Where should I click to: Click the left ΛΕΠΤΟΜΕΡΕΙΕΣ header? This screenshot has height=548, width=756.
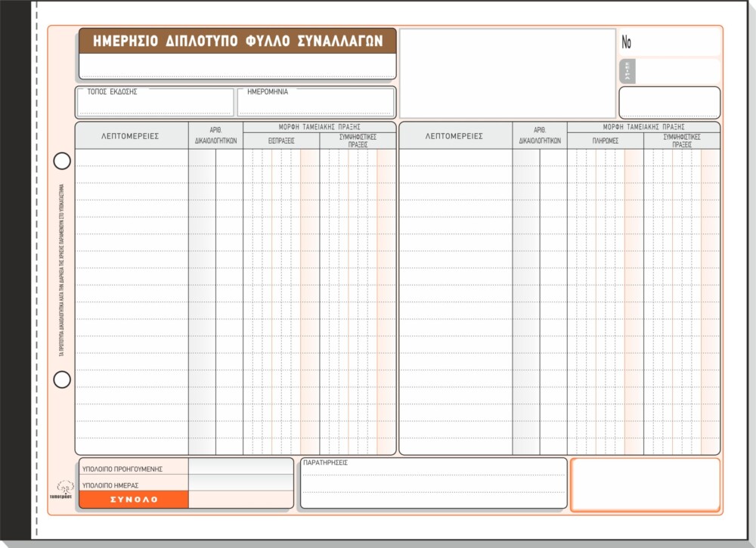tap(132, 136)
